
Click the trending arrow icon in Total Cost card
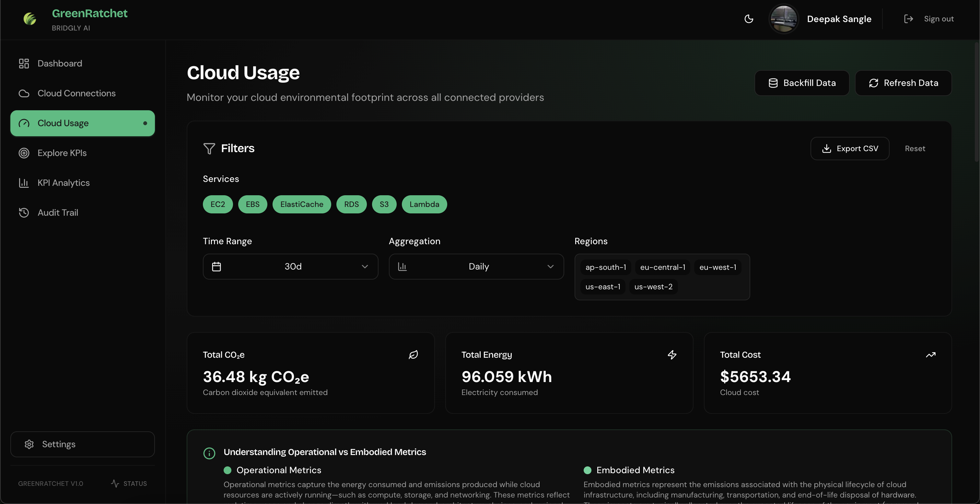[930, 355]
